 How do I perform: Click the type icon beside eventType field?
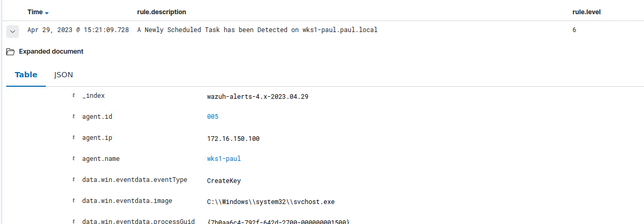pyautogui.click(x=73, y=180)
